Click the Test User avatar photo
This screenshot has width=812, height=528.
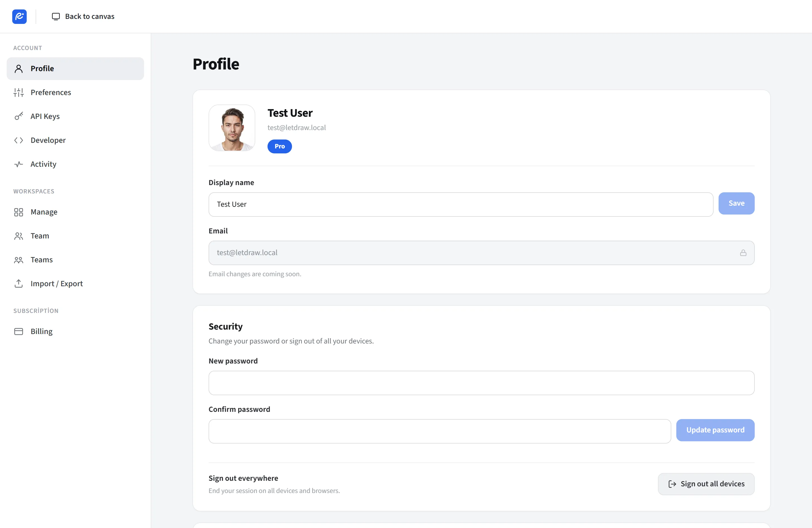click(232, 128)
